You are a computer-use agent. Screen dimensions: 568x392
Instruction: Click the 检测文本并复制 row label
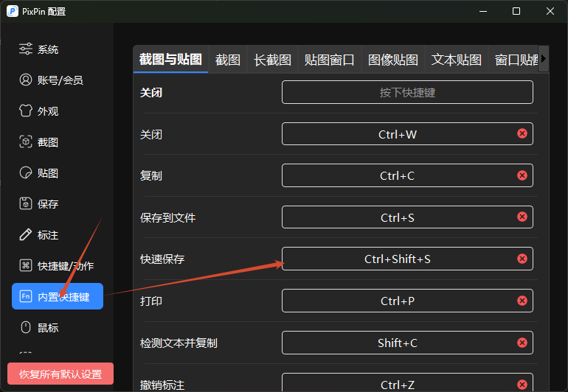pos(179,343)
